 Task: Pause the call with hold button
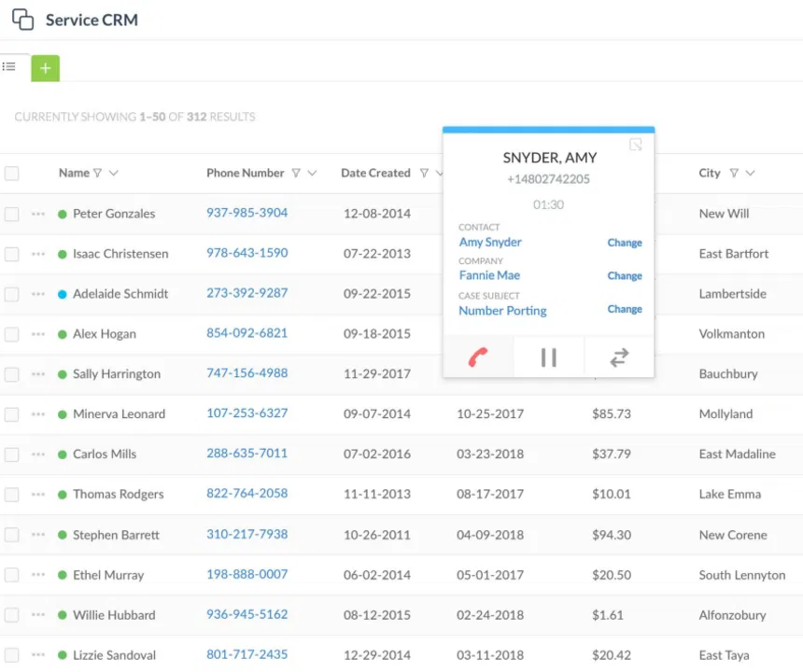click(548, 357)
